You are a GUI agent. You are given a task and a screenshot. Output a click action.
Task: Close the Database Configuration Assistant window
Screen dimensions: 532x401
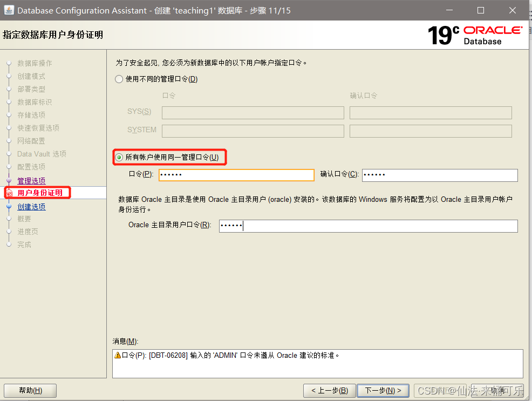pyautogui.click(x=513, y=10)
